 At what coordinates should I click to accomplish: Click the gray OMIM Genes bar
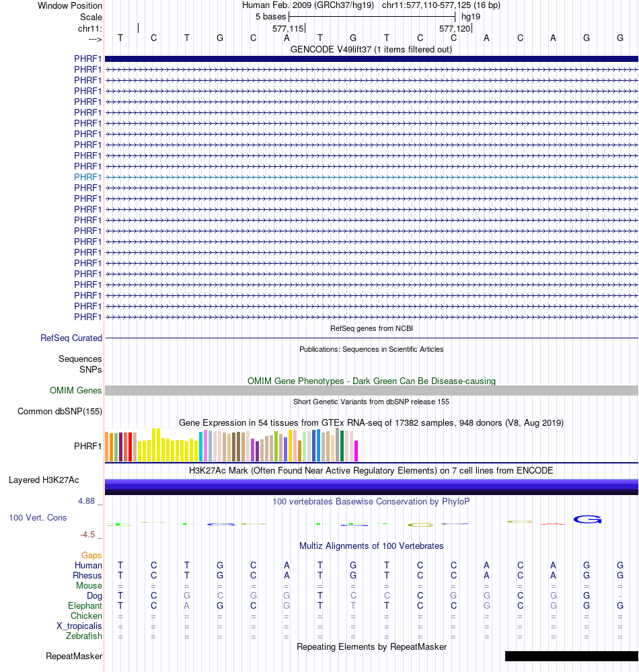pos(371,390)
